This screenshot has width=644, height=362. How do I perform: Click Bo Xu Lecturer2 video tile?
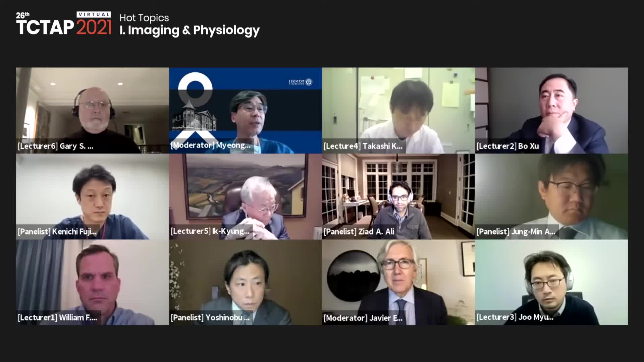(551, 110)
